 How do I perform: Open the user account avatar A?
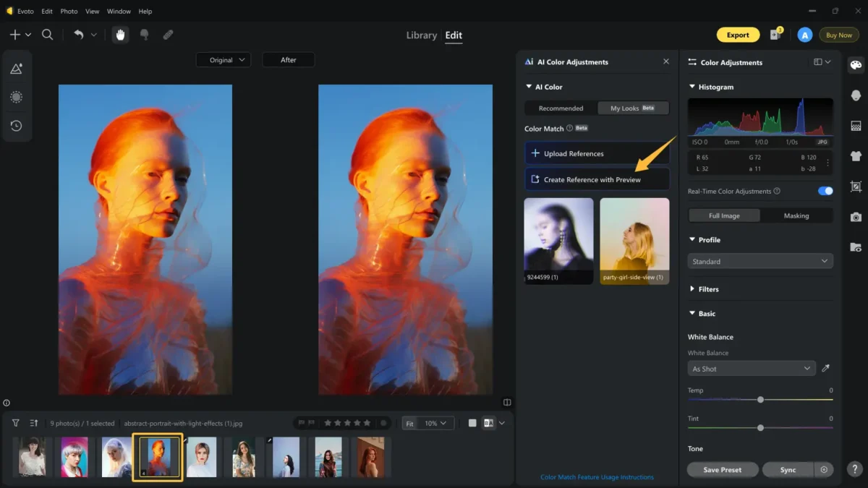(x=804, y=35)
